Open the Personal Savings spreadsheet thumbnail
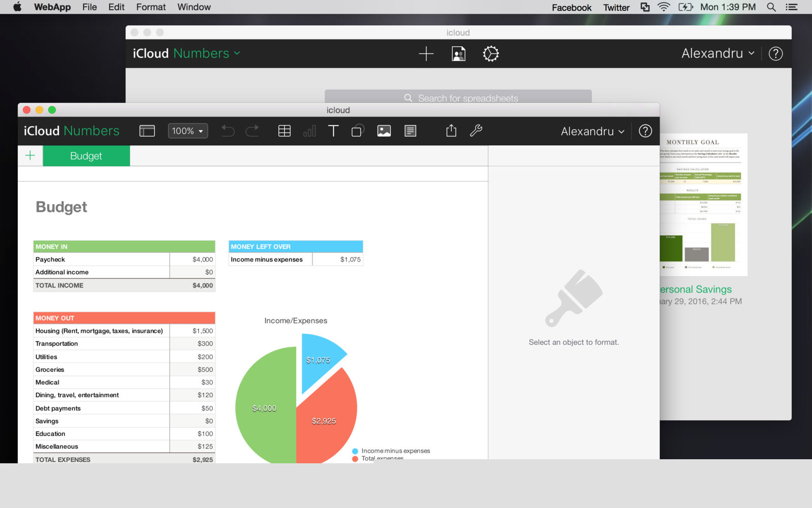Screen dimensions: 812x508 (x=704, y=205)
